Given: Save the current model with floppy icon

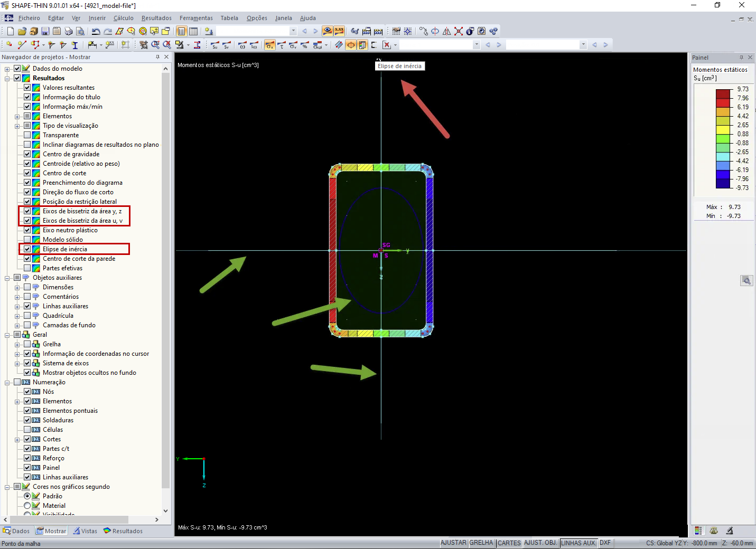Looking at the screenshot, I should [45, 31].
